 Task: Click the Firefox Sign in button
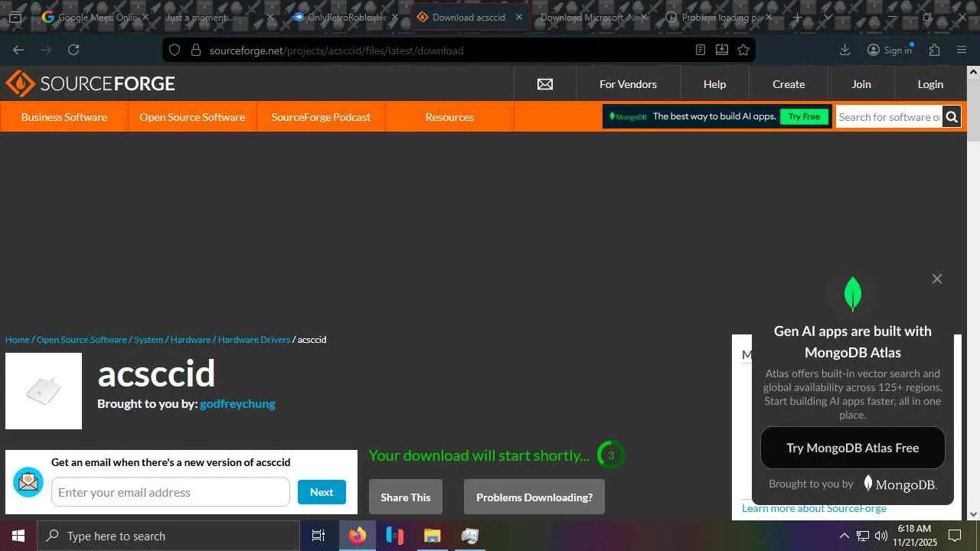[x=890, y=50]
